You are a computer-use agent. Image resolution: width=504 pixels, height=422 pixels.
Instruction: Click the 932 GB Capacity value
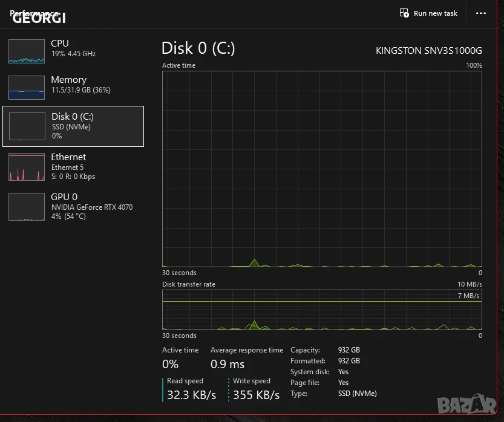click(349, 350)
